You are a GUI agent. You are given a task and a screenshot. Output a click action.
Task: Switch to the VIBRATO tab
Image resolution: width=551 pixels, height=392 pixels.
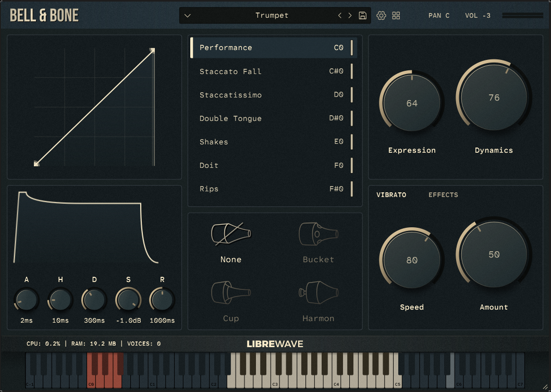tap(391, 195)
